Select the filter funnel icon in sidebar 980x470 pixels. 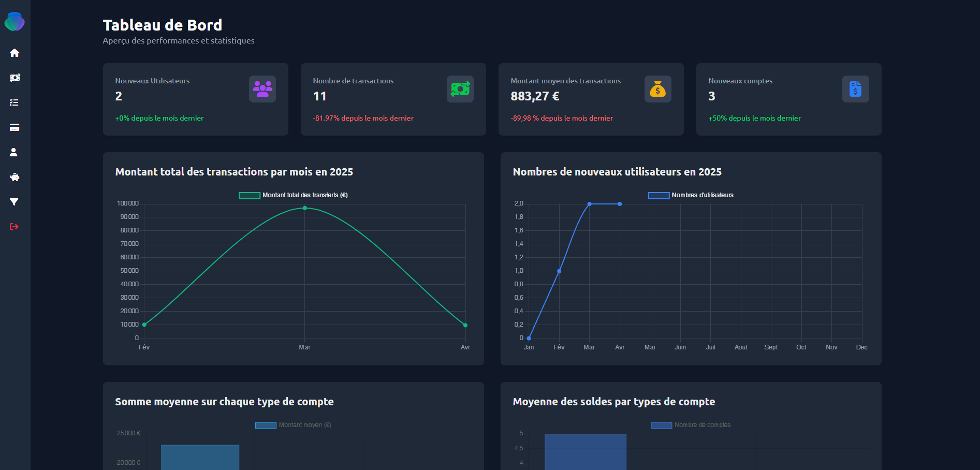pos(14,202)
